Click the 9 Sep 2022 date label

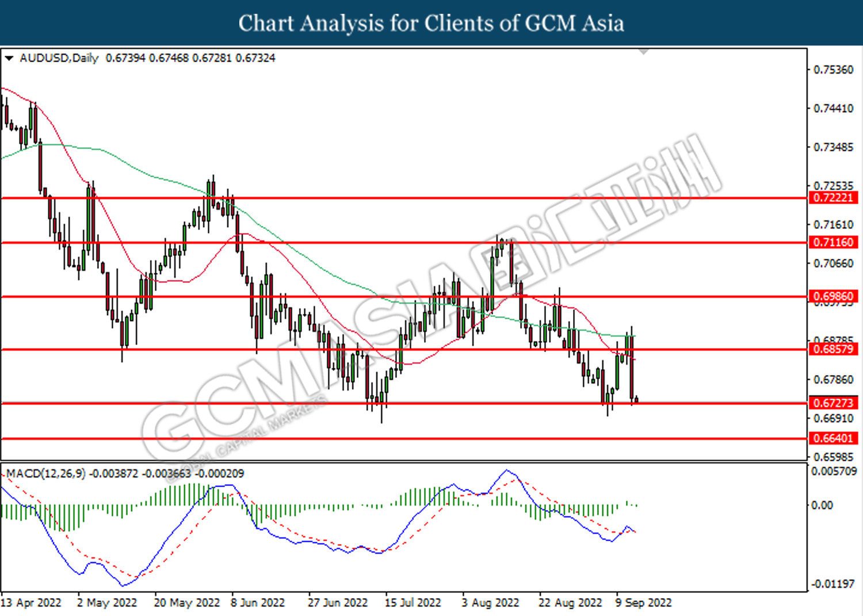point(643,603)
